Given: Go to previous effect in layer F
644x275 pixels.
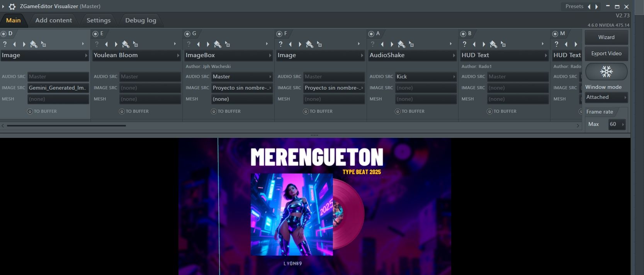Looking at the screenshot, I should [291, 44].
